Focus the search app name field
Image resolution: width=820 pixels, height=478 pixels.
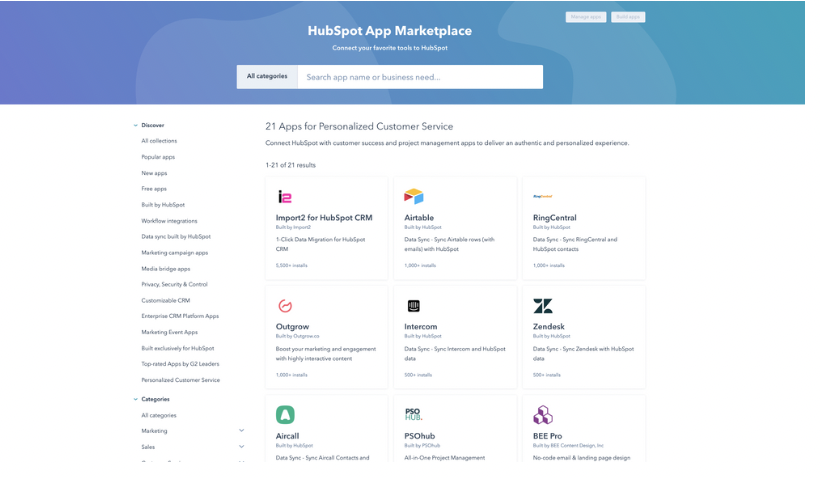(x=420, y=77)
